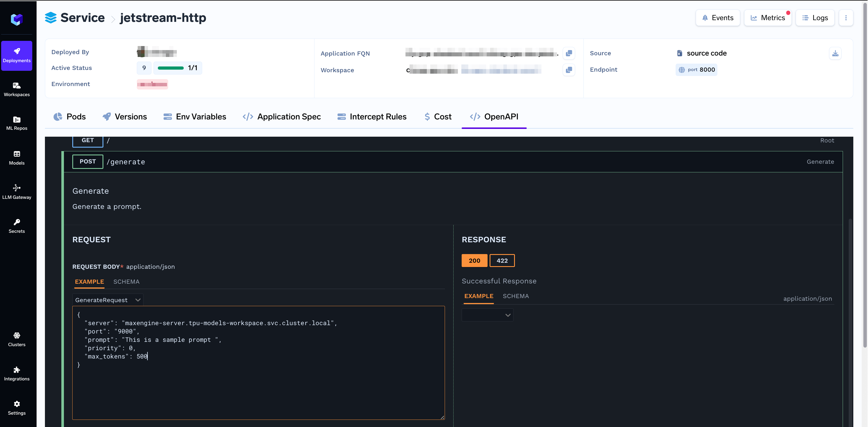Click the blurred workspace link
The width and height of the screenshot is (868, 427).
click(x=501, y=70)
